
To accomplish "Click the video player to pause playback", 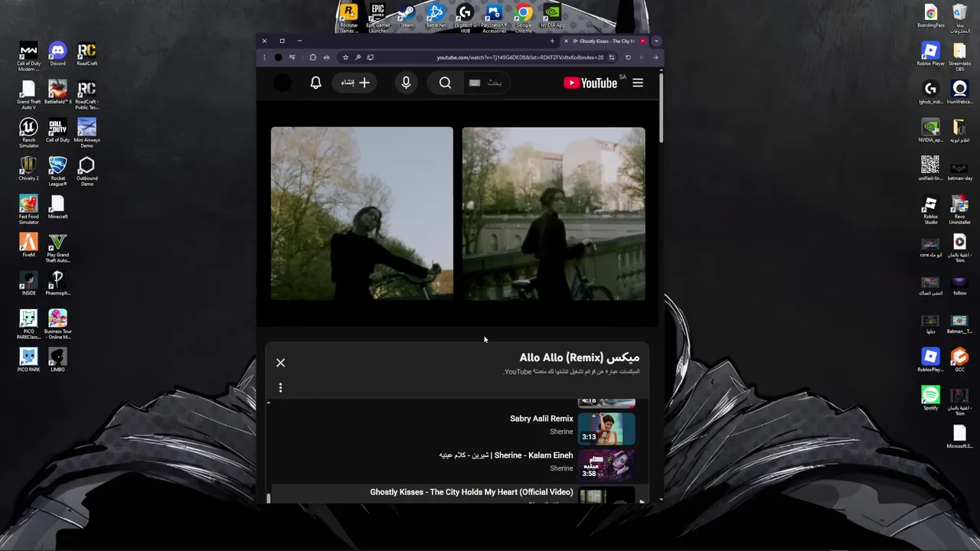I will click(458, 214).
